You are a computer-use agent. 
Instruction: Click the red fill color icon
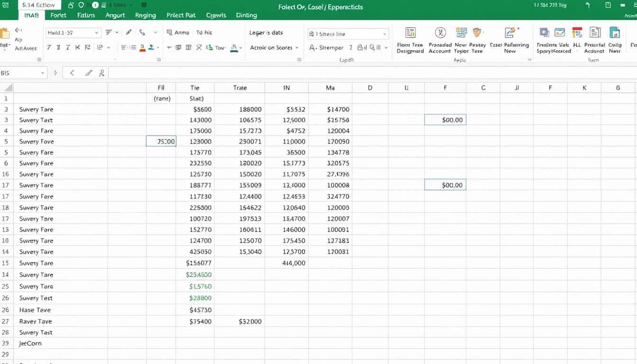pos(142,47)
